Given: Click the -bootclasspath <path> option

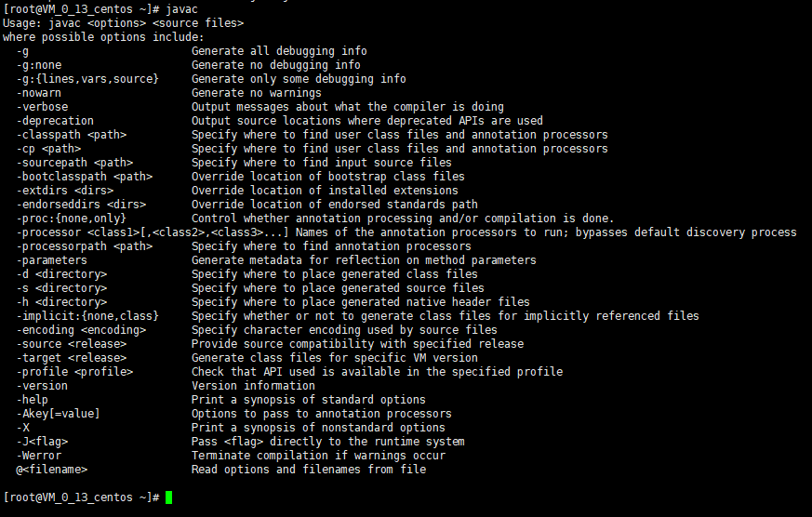Looking at the screenshot, I should (85, 177).
